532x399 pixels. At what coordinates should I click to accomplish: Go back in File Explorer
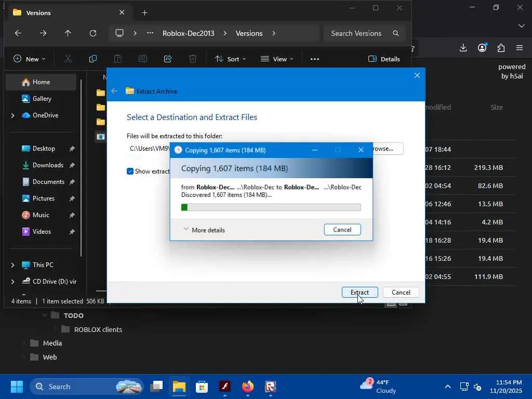[x=18, y=33]
